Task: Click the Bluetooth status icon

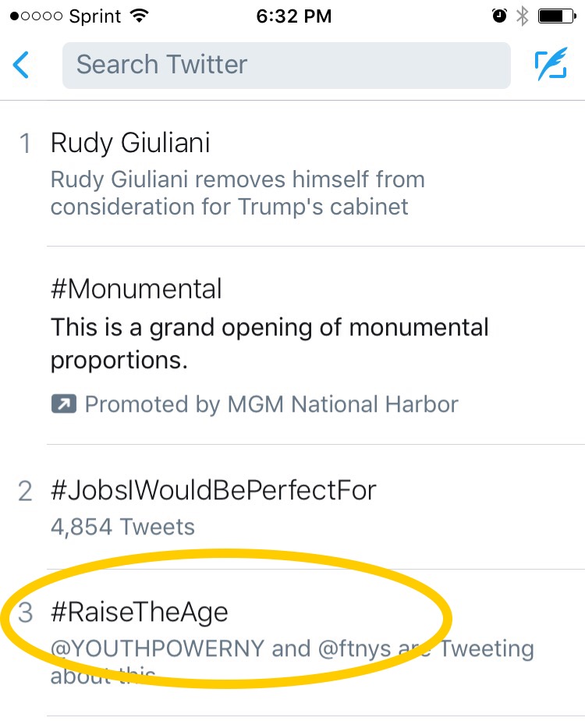Action: point(522,16)
